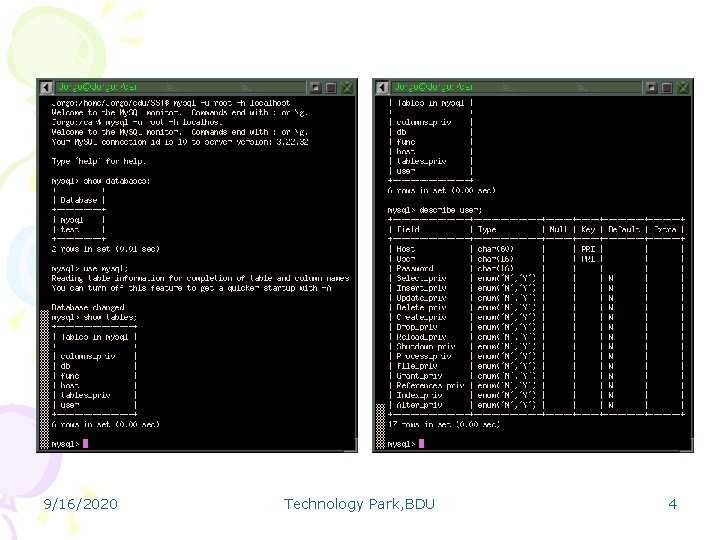
Task: Click the 'describe user;' command line
Action: pyautogui.click(x=434, y=210)
